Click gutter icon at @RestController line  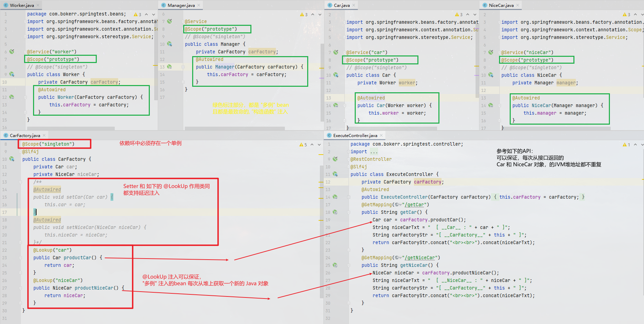[335, 159]
